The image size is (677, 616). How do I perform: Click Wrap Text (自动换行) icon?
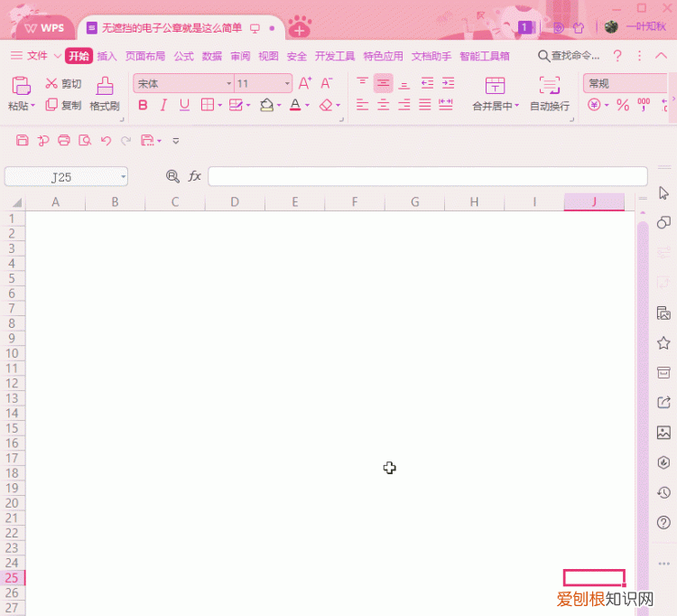tap(550, 86)
